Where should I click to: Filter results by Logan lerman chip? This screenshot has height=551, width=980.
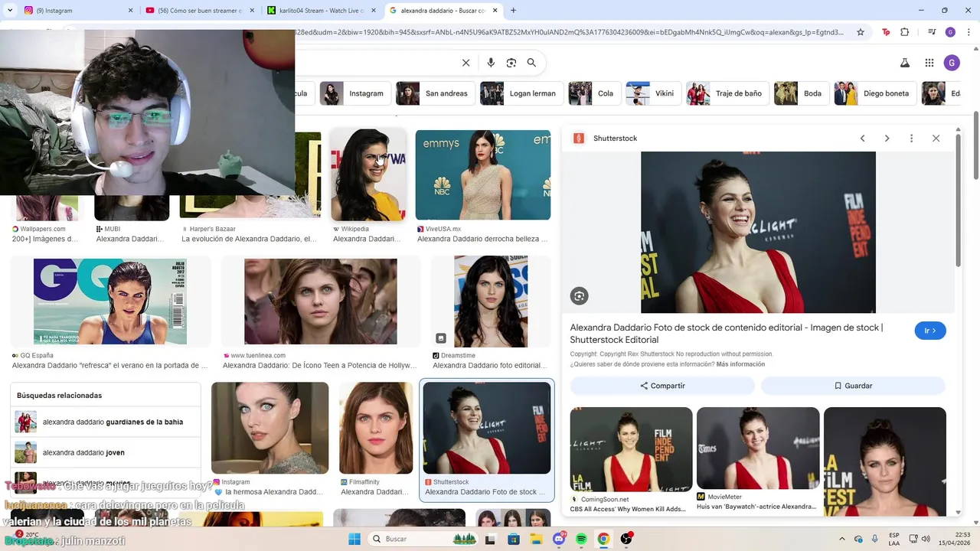tap(521, 93)
